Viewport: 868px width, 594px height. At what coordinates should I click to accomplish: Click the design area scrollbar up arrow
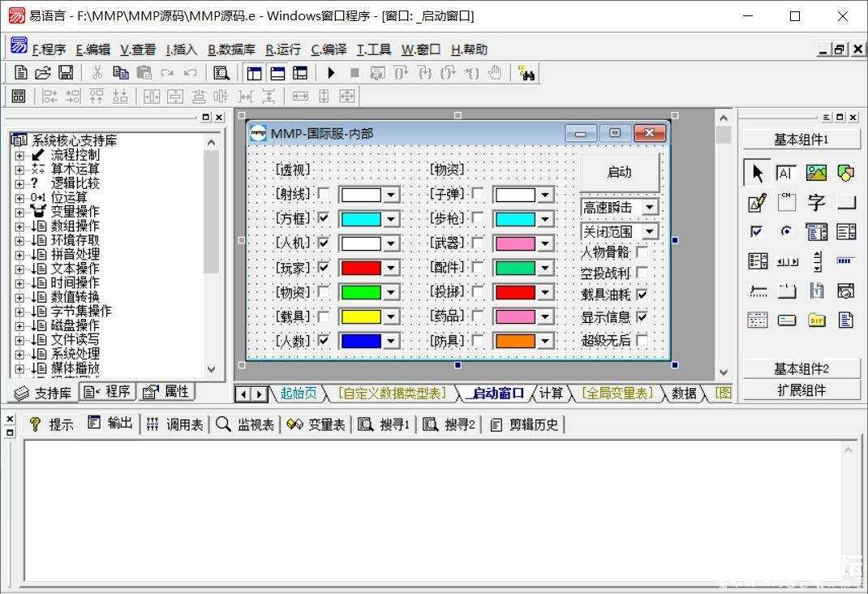(x=723, y=118)
